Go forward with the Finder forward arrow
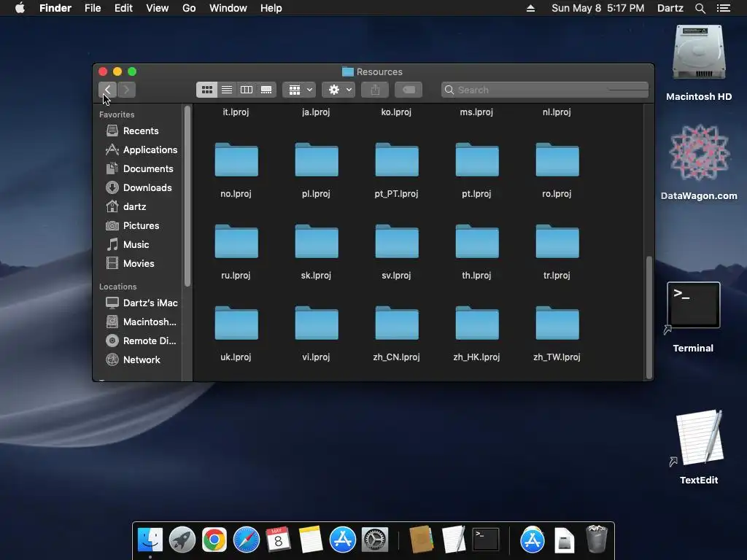The width and height of the screenshot is (747, 560). click(x=126, y=90)
